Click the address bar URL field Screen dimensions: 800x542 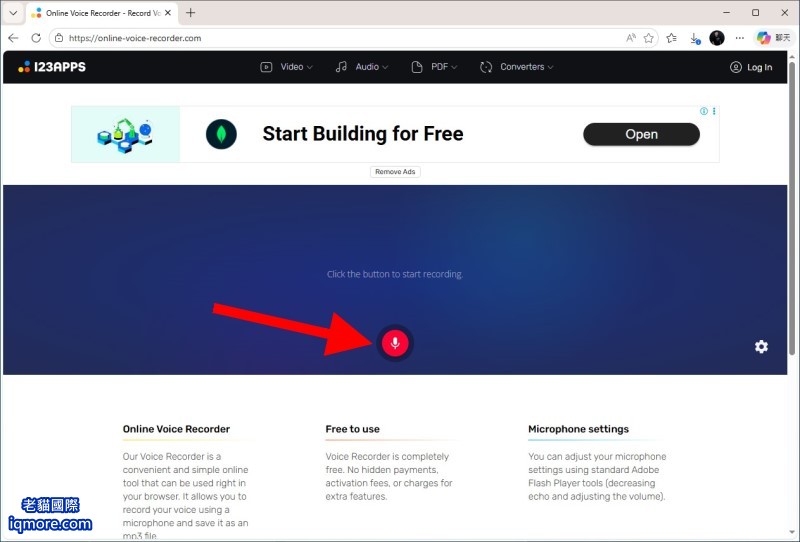click(x=337, y=38)
